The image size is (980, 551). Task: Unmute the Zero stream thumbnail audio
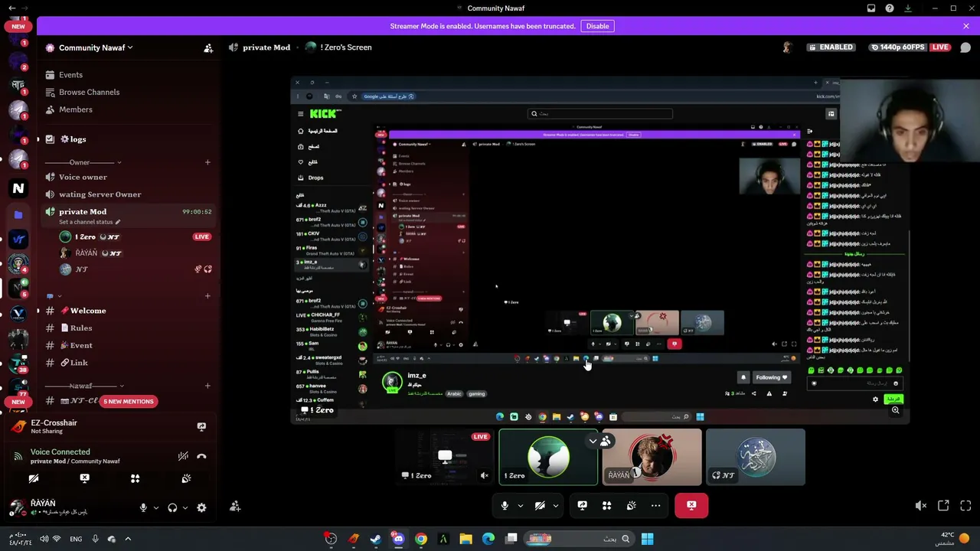484,475
